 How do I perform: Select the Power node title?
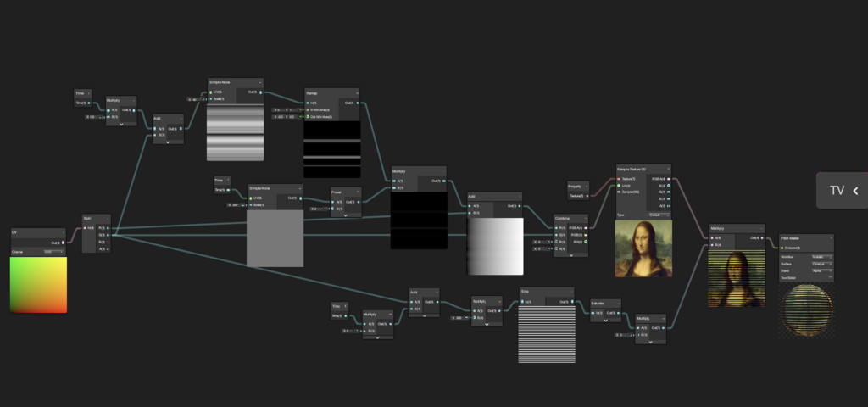tap(337, 192)
